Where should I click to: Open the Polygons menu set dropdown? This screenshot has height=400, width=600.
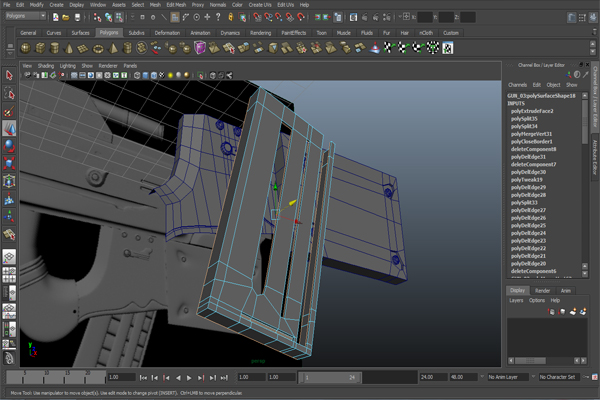26,16
